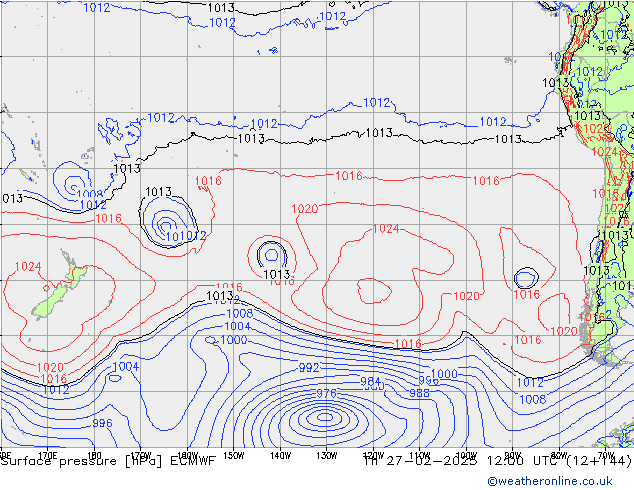Click the 1024 label west of New Zealand
The height and width of the screenshot is (490, 634).
tap(28, 267)
